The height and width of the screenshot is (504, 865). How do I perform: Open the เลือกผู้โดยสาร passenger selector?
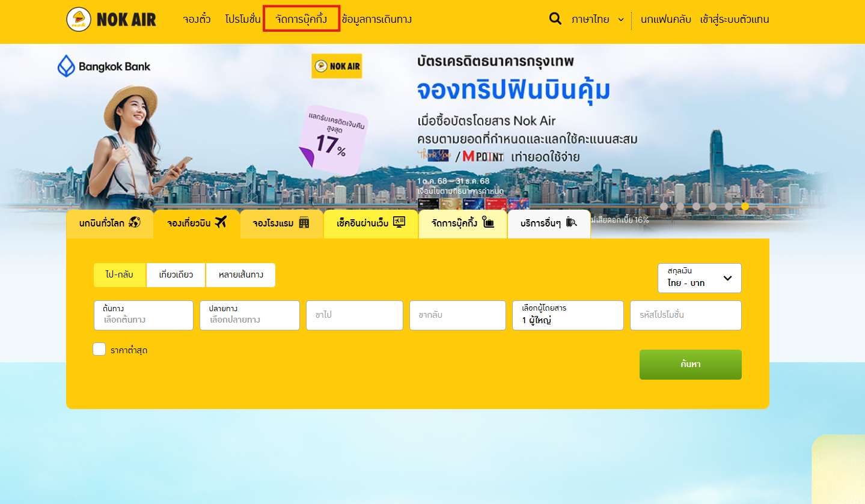click(x=567, y=315)
